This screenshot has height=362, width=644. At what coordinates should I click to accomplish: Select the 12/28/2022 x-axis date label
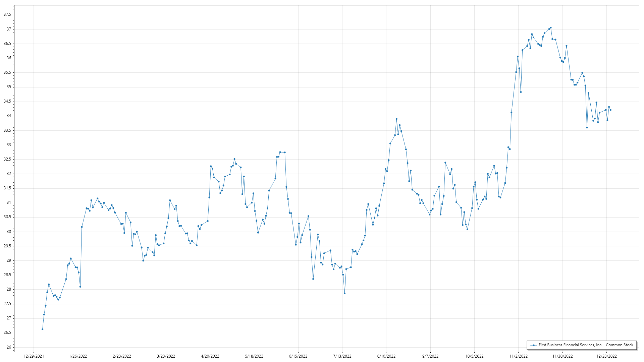pyautogui.click(x=606, y=356)
